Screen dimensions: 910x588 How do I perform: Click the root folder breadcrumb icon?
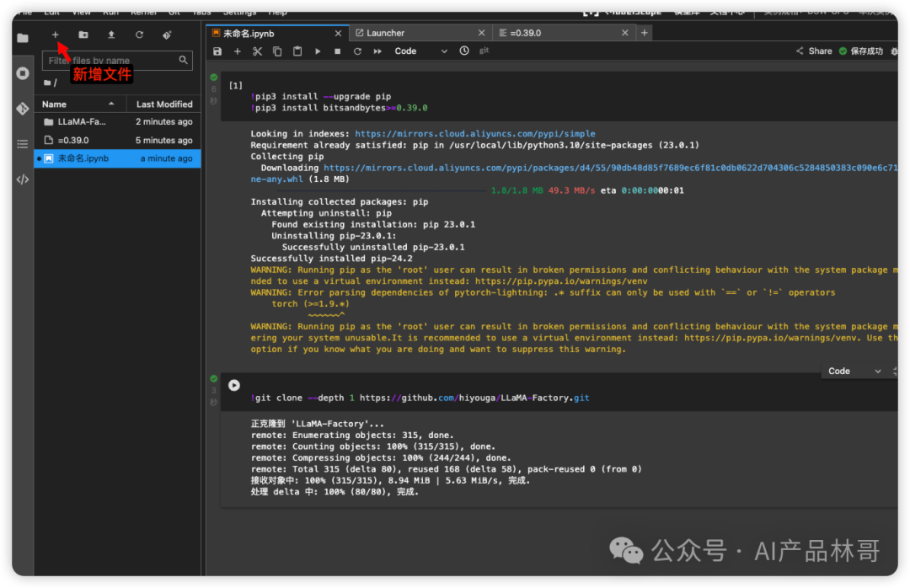pyautogui.click(x=47, y=83)
